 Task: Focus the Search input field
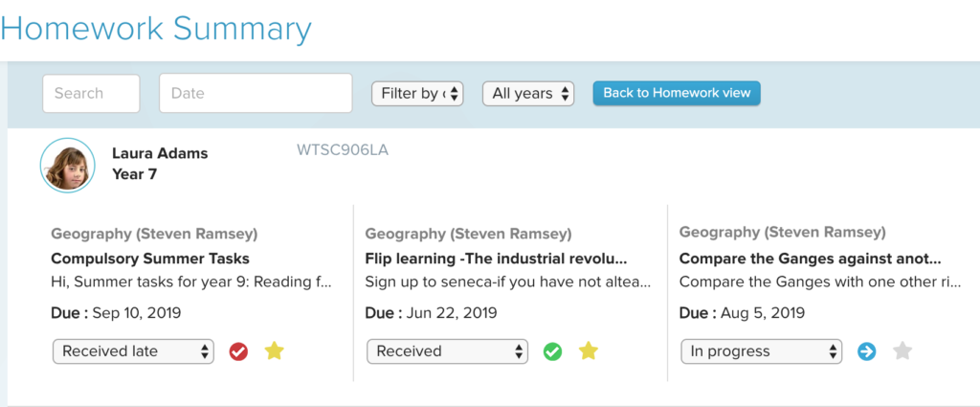pyautogui.click(x=91, y=93)
